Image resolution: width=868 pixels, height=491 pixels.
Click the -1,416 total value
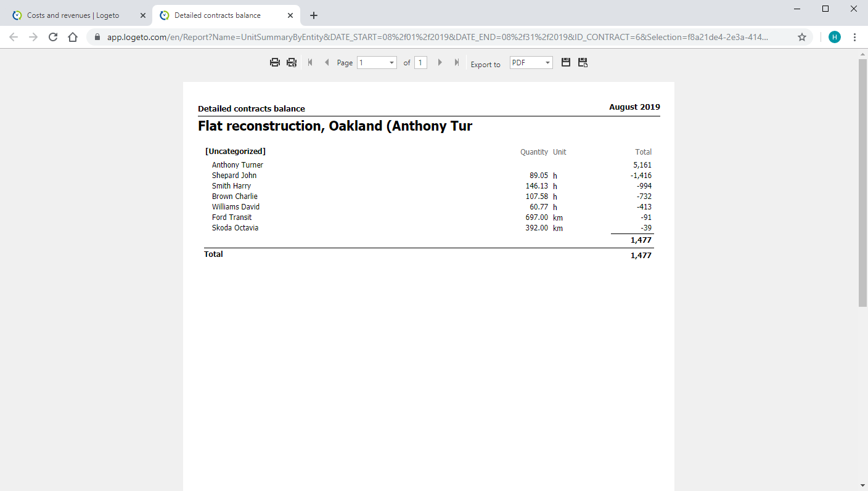(641, 176)
